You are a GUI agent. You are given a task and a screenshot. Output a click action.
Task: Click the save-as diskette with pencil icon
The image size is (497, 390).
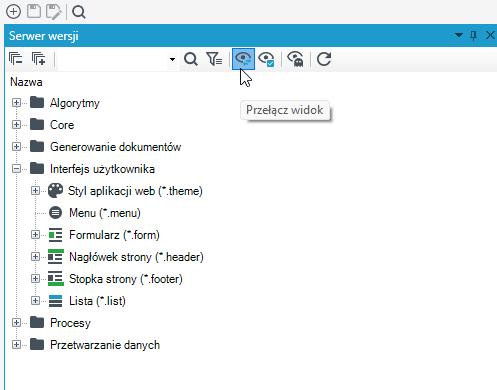coord(53,12)
